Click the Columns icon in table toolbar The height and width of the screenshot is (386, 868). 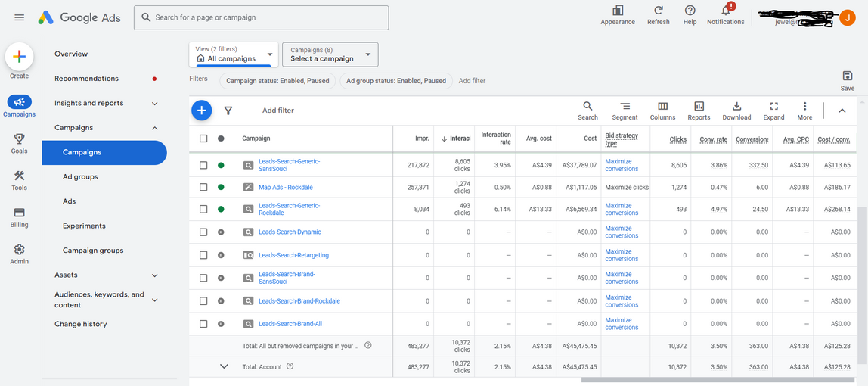click(662, 107)
